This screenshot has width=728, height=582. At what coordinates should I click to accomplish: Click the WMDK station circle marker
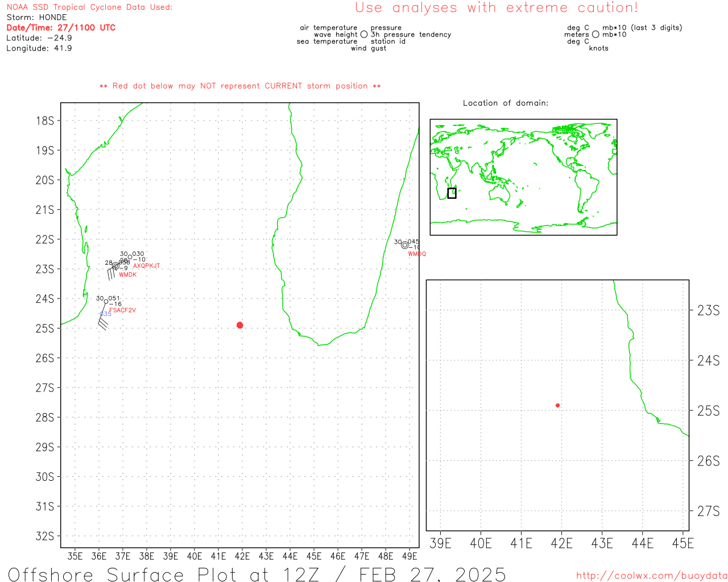(116, 265)
